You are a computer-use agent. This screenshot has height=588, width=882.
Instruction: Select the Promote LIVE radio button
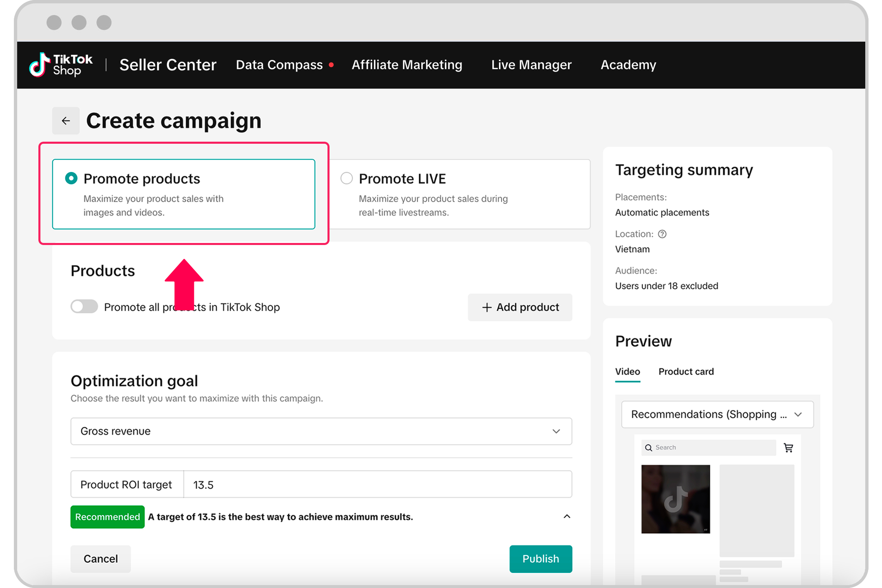(x=346, y=178)
